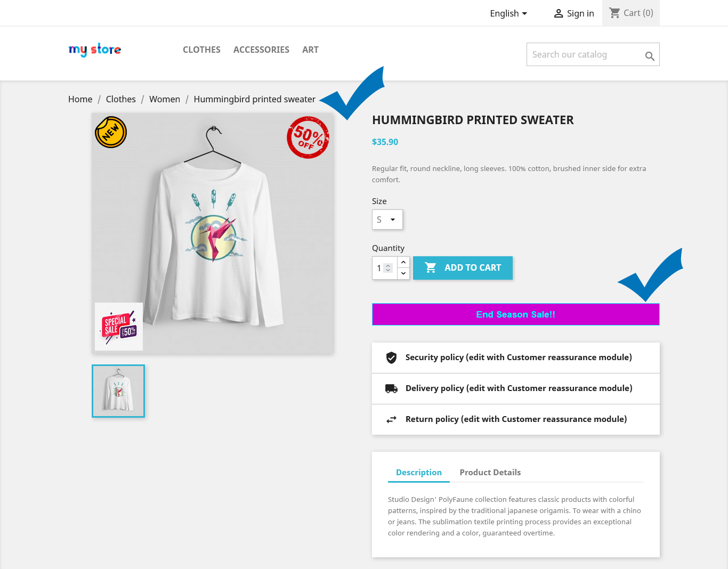This screenshot has width=728, height=569.
Task: Switch to the Product Details tab
Action: (490, 473)
